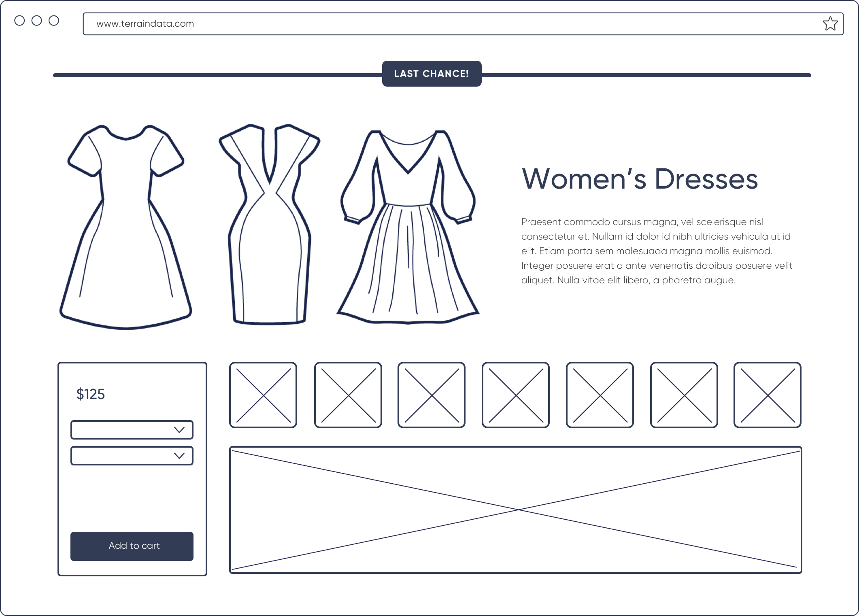Image resolution: width=859 pixels, height=616 pixels.
Task: Click the second circle window control
Action: 36,21
